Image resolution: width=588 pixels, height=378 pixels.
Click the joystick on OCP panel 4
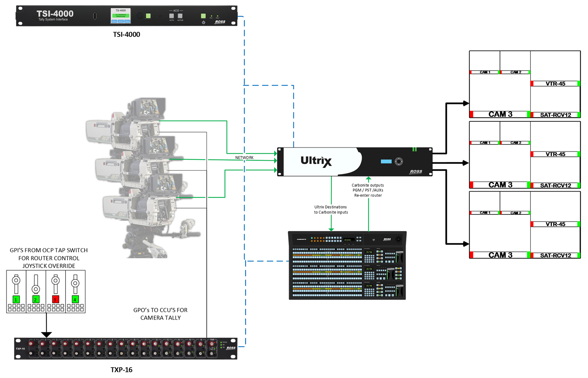click(x=75, y=283)
